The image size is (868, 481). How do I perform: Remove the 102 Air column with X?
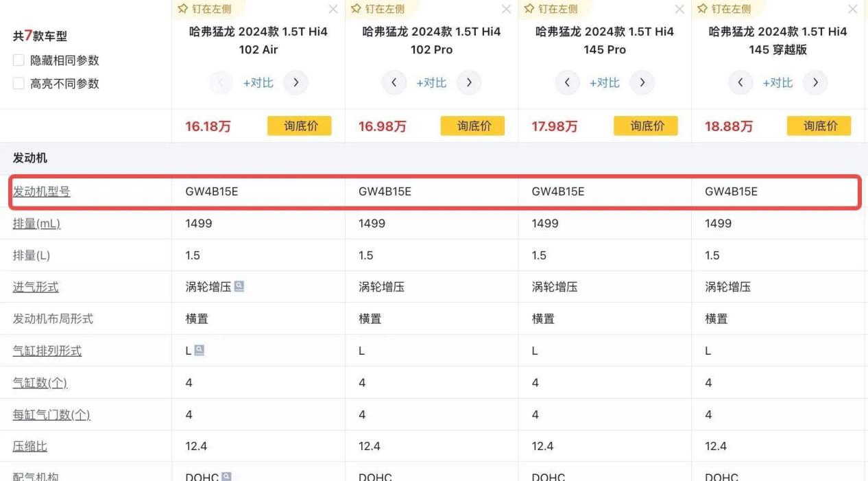pyautogui.click(x=333, y=9)
